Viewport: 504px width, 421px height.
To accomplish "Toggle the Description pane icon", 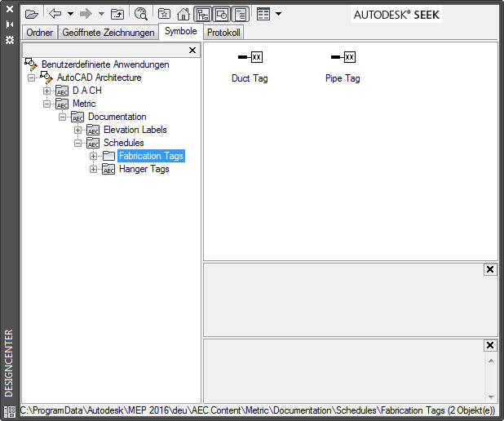I will tap(240, 14).
